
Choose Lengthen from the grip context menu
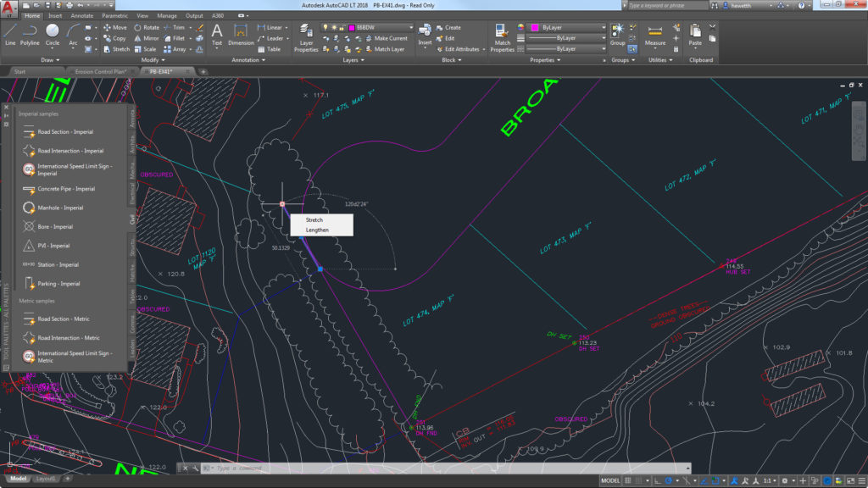(317, 230)
